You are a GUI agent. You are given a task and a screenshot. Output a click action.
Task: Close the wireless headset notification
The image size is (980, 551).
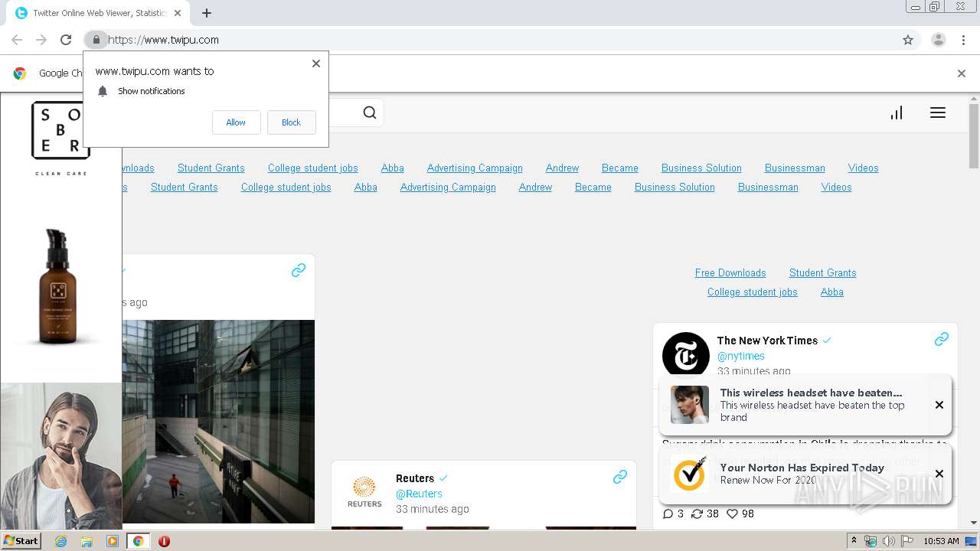[939, 405]
